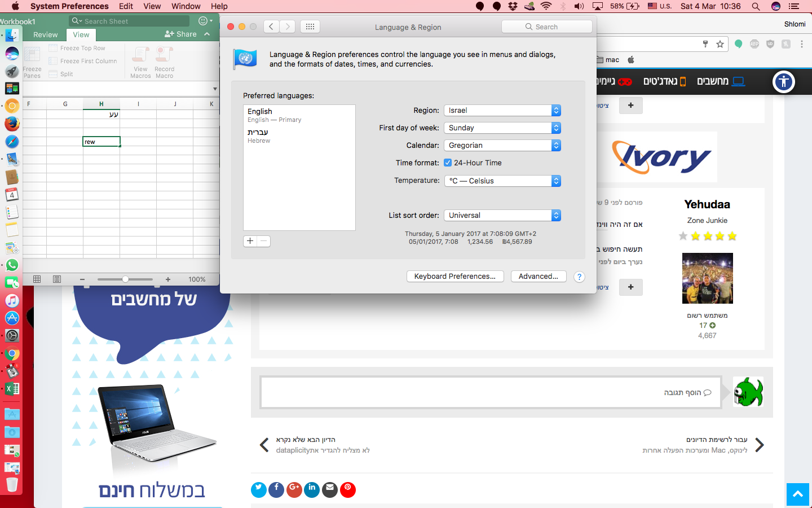Screen dimensions: 812x508
Task: Select Hebrew in the preferred languages list
Action: pyautogui.click(x=299, y=136)
